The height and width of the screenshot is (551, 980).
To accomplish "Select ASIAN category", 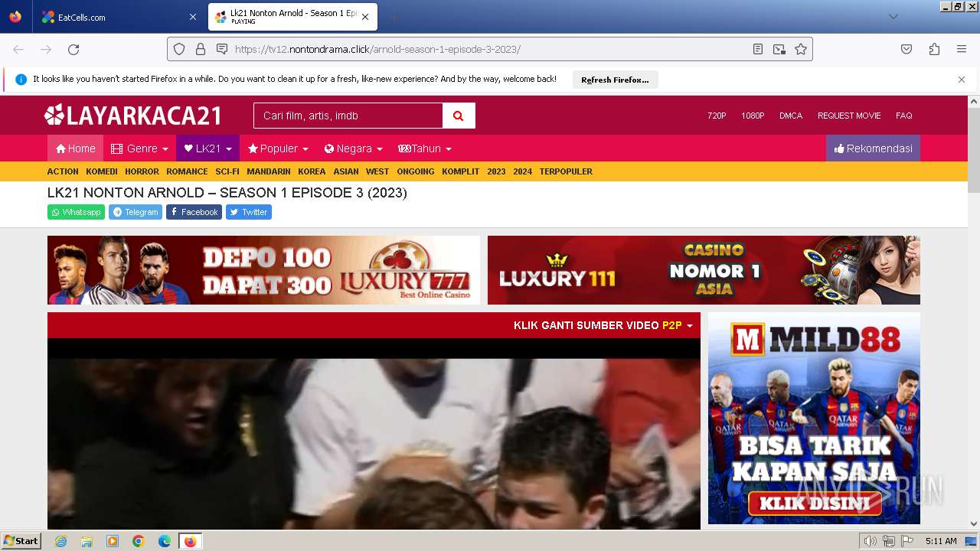I will pos(346,171).
